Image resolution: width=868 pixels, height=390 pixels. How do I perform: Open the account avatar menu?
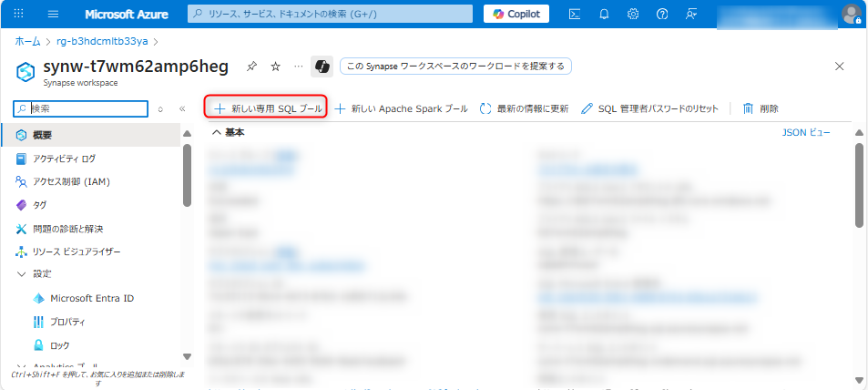point(851,15)
